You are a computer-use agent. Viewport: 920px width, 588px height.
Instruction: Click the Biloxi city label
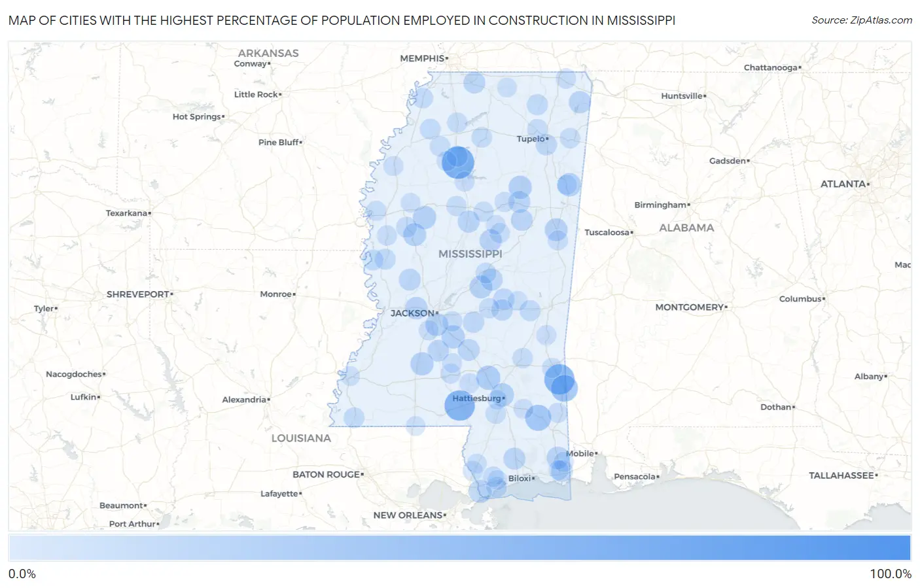click(520, 478)
